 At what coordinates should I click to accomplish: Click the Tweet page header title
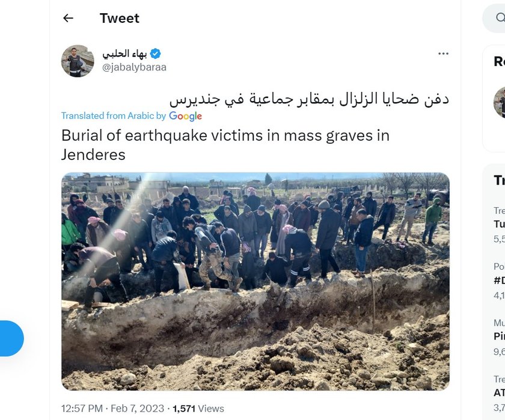(x=120, y=19)
